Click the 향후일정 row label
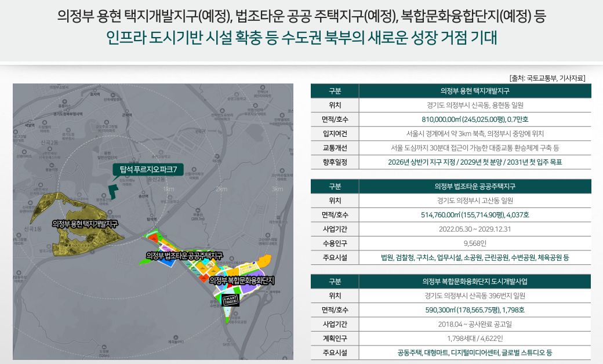The height and width of the screenshot is (364, 603). 335,162
